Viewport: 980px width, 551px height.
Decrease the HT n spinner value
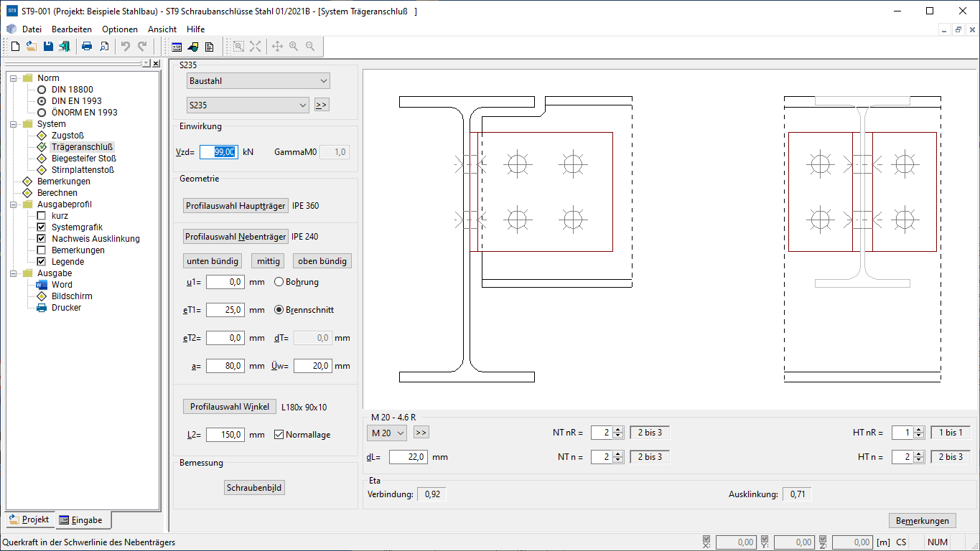[919, 460]
